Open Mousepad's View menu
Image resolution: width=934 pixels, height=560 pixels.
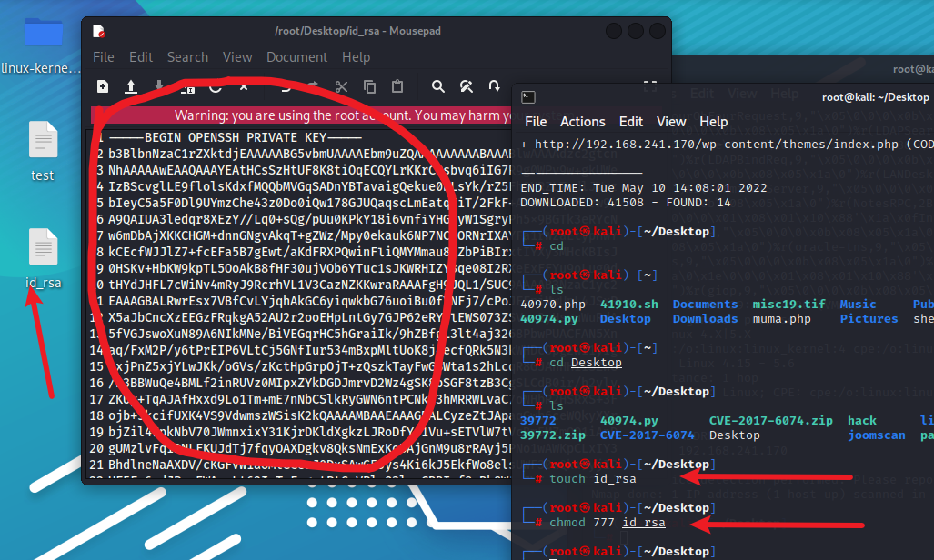click(x=237, y=57)
